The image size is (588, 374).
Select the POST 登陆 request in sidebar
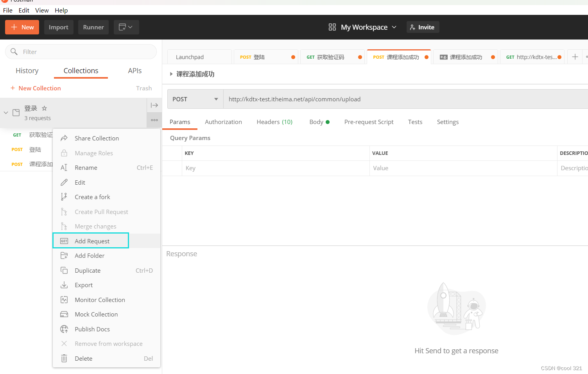27,149
